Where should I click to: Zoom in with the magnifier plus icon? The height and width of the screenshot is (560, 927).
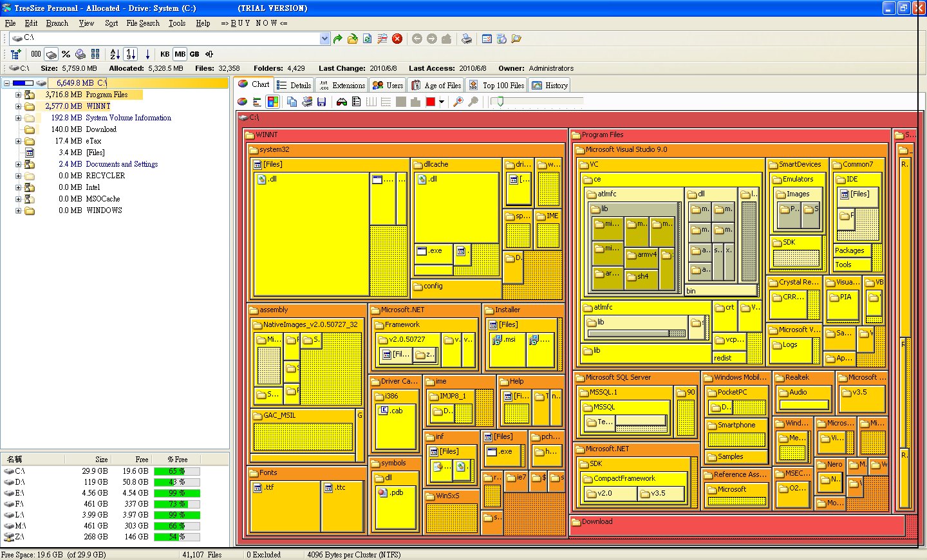(458, 102)
